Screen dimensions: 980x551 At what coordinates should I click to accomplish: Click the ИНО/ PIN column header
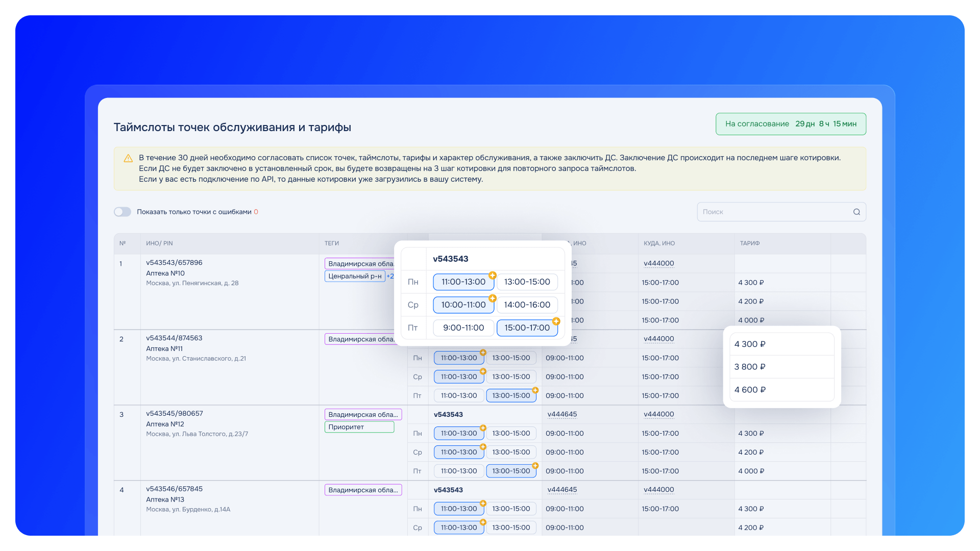tap(159, 243)
